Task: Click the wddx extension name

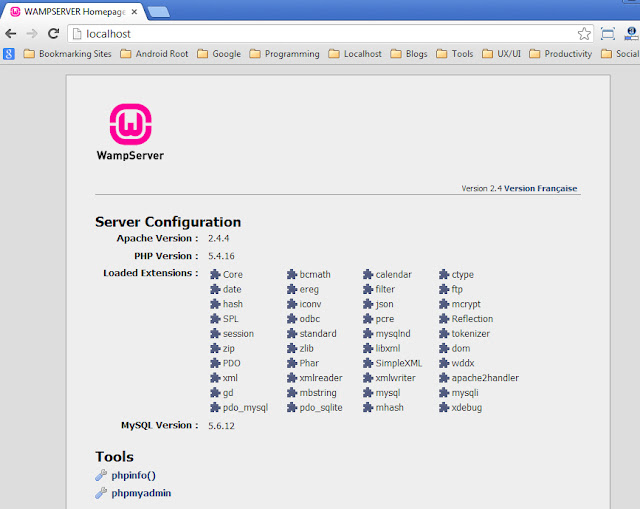Action: 463,363
